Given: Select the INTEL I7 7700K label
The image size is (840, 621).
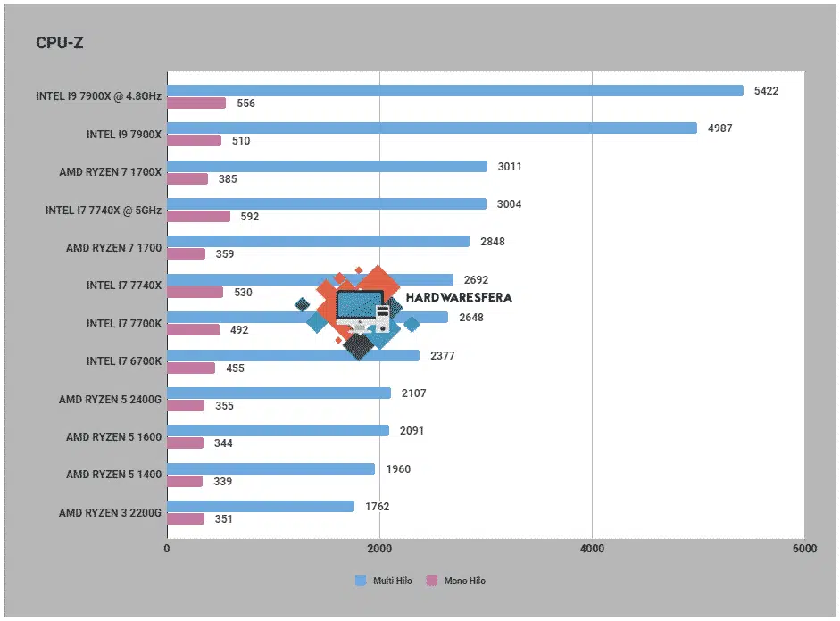Looking at the screenshot, I should (124, 323).
